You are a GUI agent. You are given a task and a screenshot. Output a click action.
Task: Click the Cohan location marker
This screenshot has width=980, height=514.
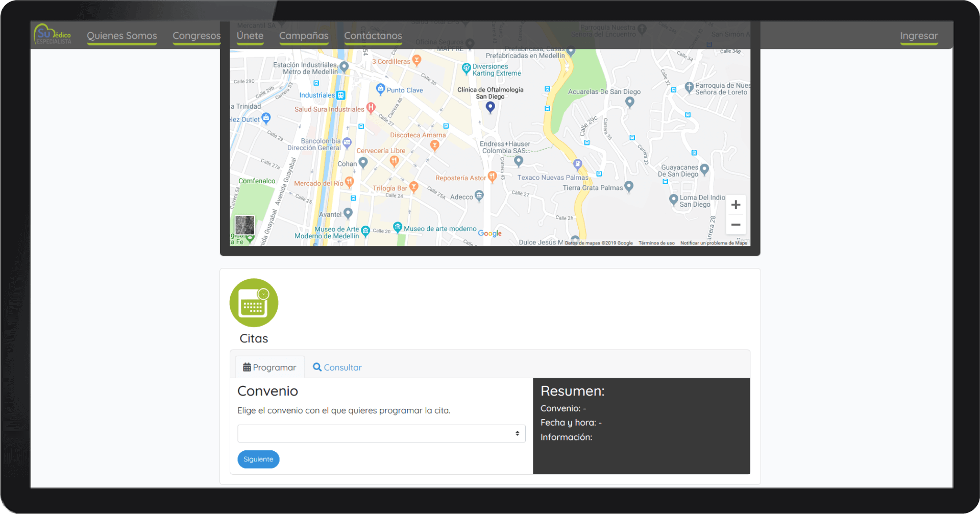363,162
